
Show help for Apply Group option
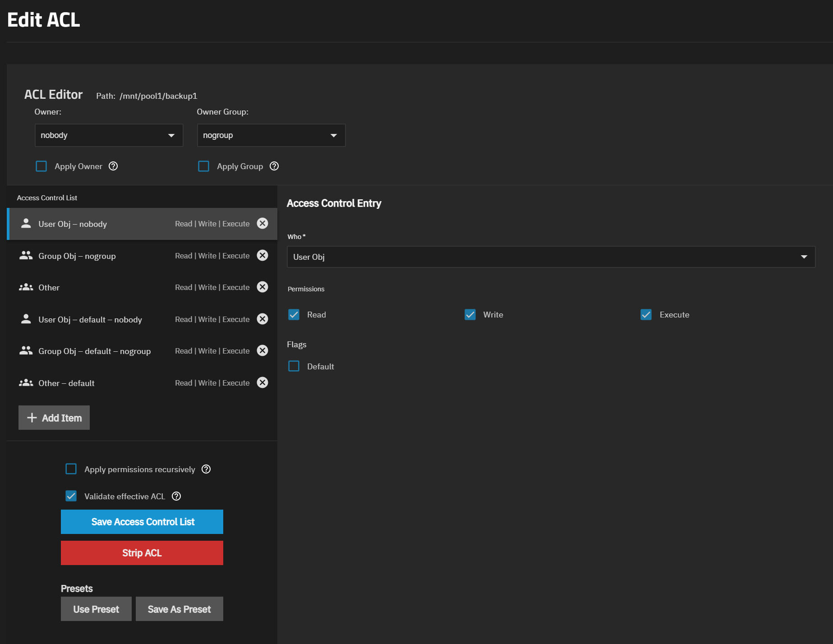click(274, 166)
